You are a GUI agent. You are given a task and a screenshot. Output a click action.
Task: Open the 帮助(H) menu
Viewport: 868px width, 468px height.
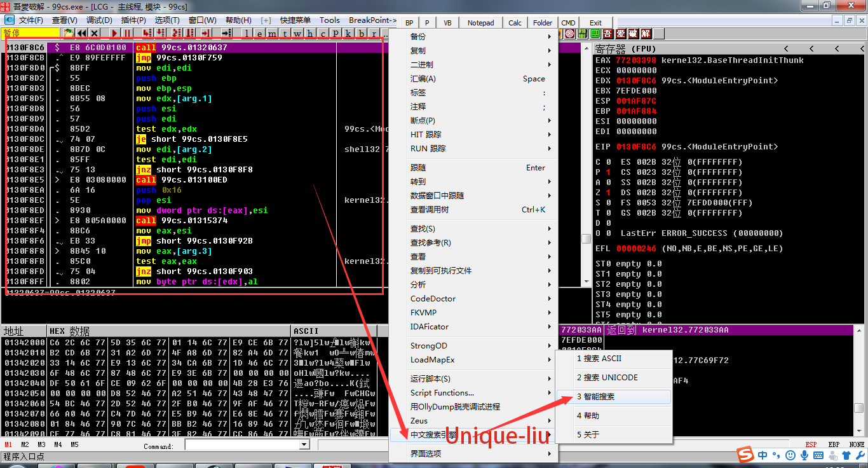[238, 20]
